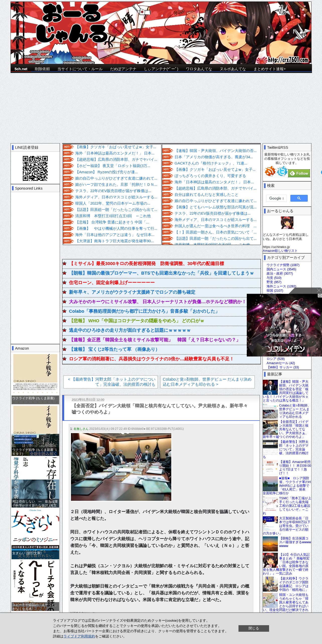This screenshot has width=322, height=644.
Task: Click thumbnail for 大王製紙前会長 article
Action: (270, 524)
